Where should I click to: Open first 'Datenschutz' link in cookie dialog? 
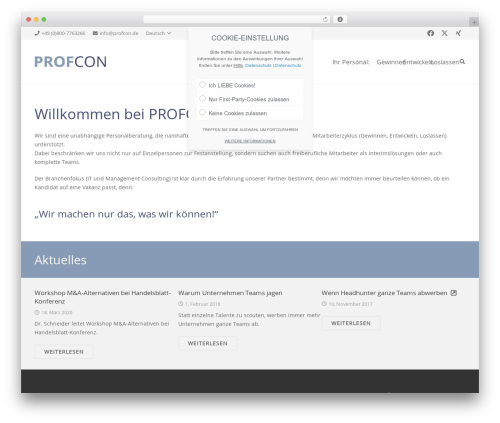tap(258, 65)
